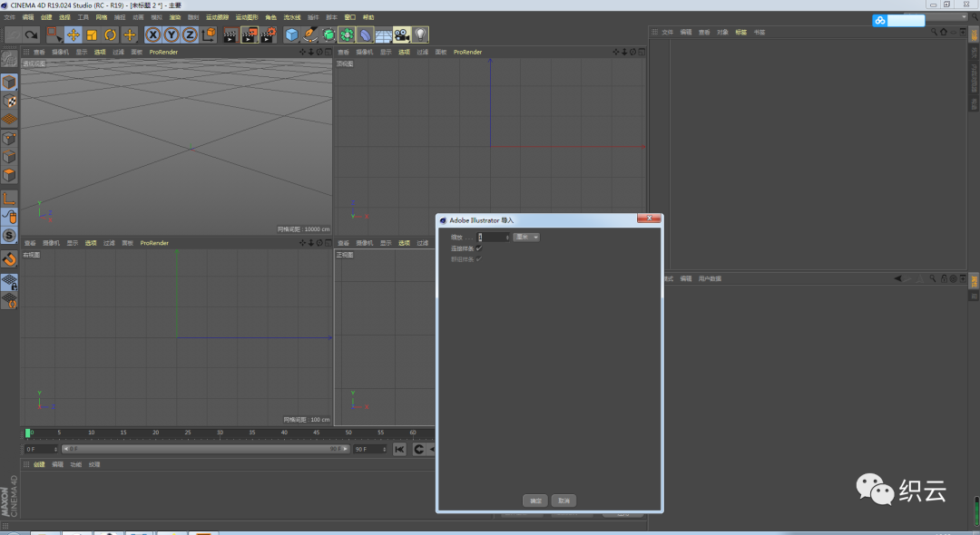This screenshot has height=535, width=980.
Task: Click Make Editable icon in left sidebar
Action: tap(9, 59)
